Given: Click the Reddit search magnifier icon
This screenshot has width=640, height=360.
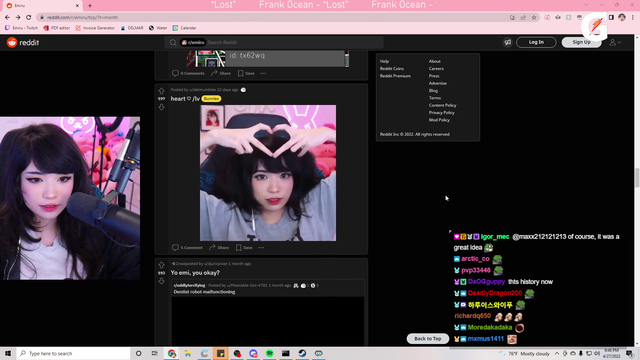Looking at the screenshot, I should pyautogui.click(x=173, y=42).
